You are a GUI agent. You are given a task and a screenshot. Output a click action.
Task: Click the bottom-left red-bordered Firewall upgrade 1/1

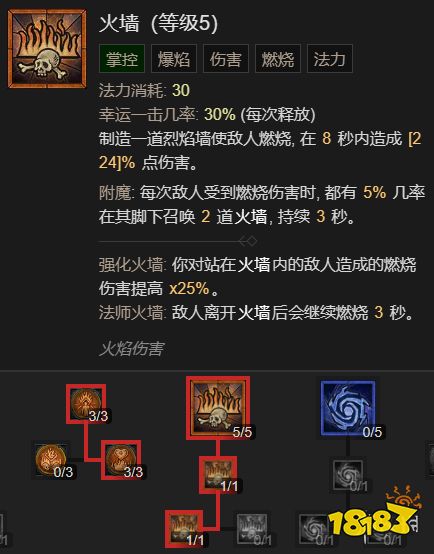pos(184,528)
